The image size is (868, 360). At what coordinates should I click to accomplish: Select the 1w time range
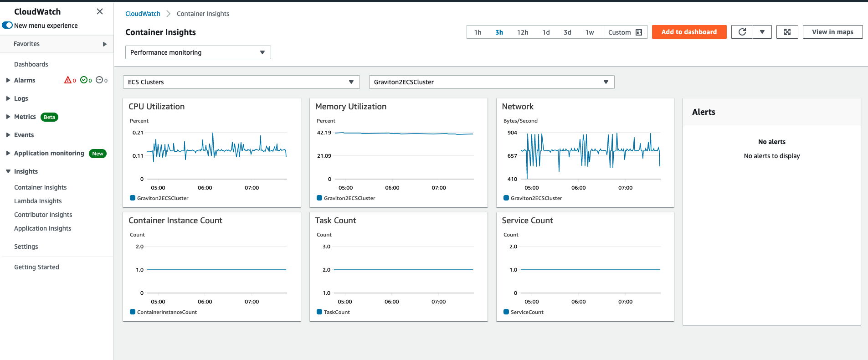click(x=590, y=32)
